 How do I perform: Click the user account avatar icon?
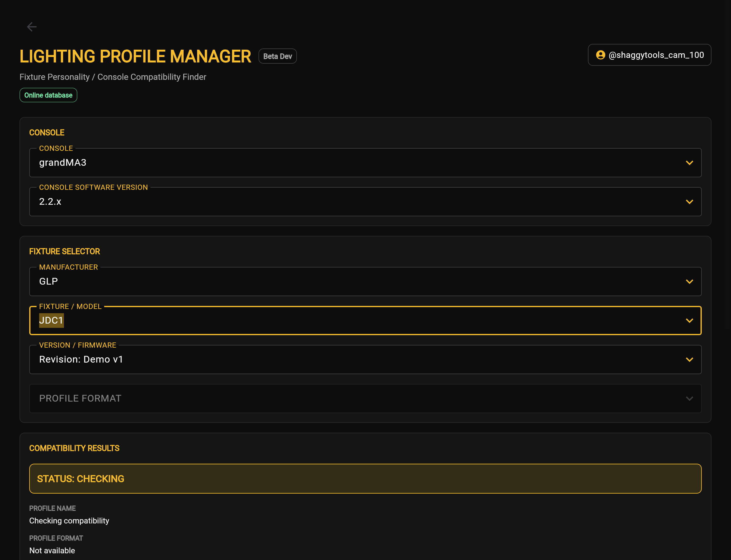(x=600, y=55)
